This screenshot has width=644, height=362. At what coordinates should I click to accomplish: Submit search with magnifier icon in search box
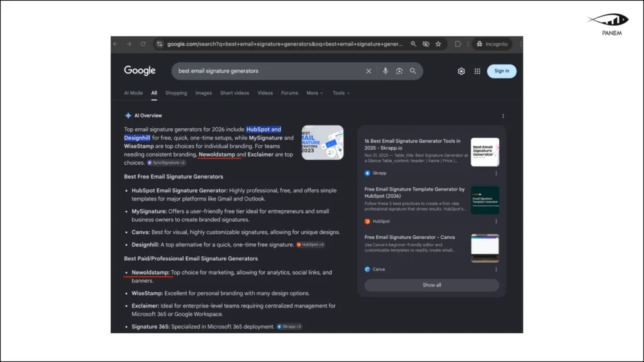pos(413,71)
